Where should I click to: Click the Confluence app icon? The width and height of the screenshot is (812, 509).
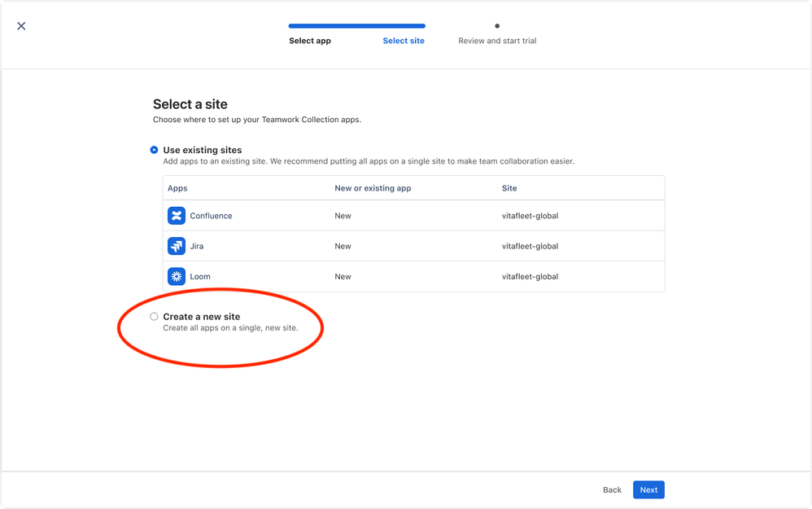click(177, 216)
